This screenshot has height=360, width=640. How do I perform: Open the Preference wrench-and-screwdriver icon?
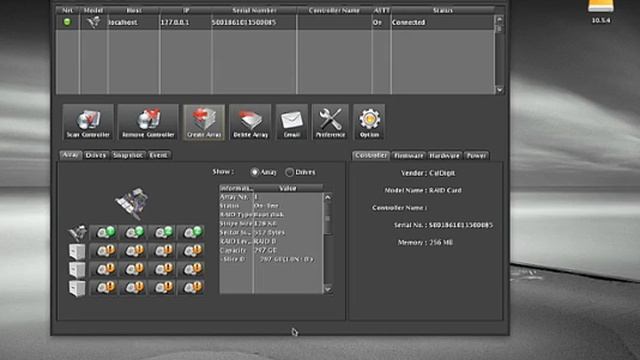[x=330, y=122]
